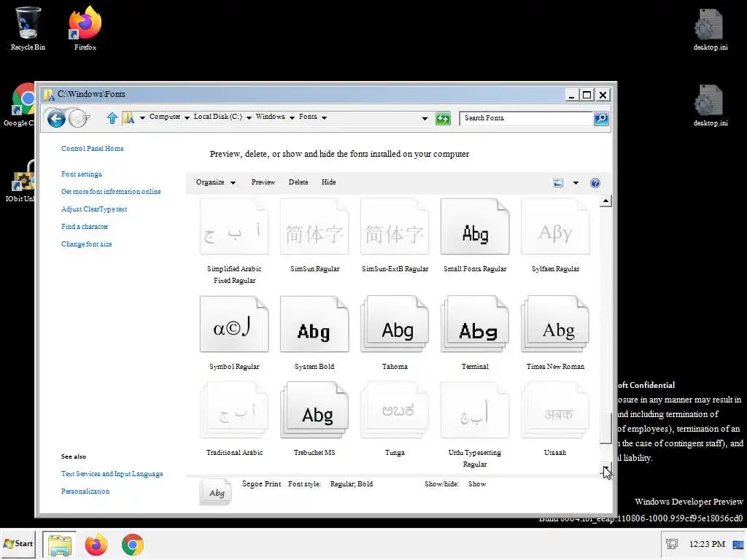Click Segoe Print preview icon in details pane
The height and width of the screenshot is (560, 747).
point(216,492)
